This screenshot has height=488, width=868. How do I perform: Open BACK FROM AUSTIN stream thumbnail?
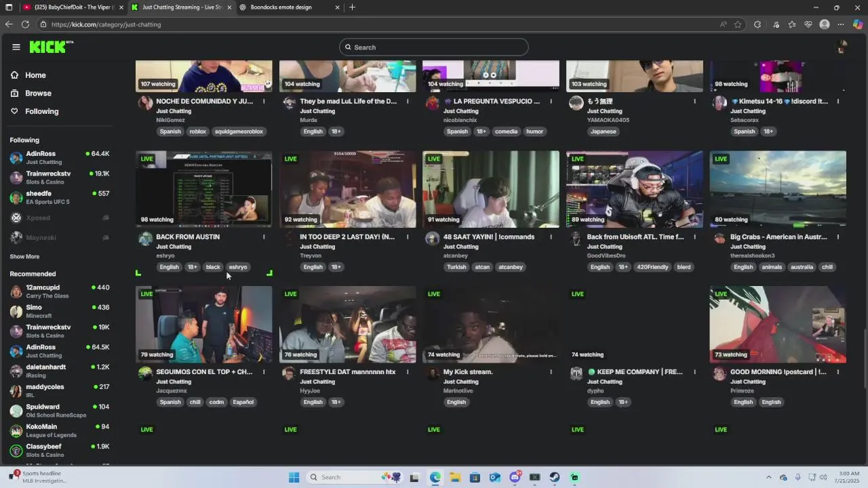click(x=204, y=189)
